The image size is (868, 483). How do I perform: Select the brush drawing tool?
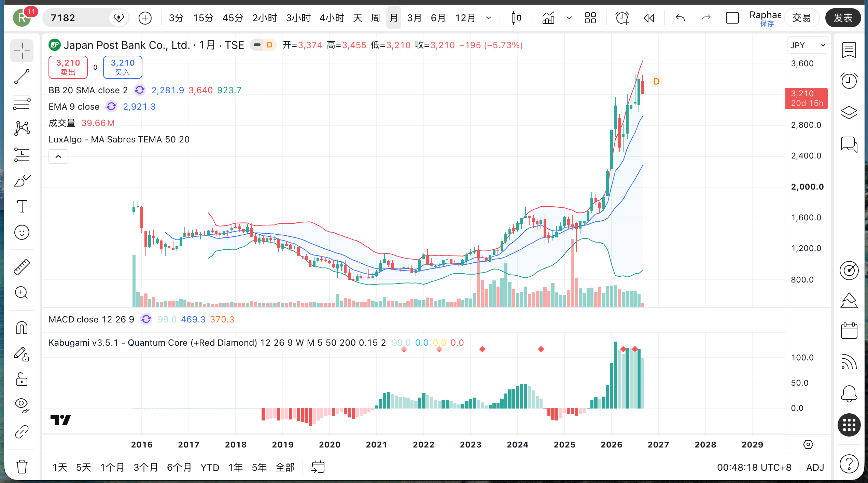point(22,180)
